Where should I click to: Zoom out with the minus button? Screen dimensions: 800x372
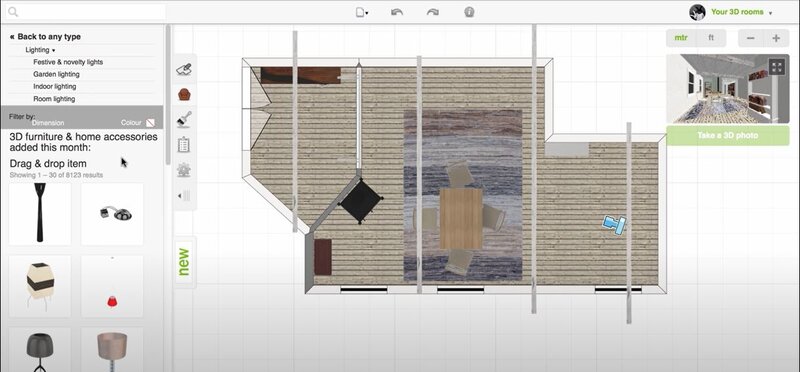pos(751,38)
